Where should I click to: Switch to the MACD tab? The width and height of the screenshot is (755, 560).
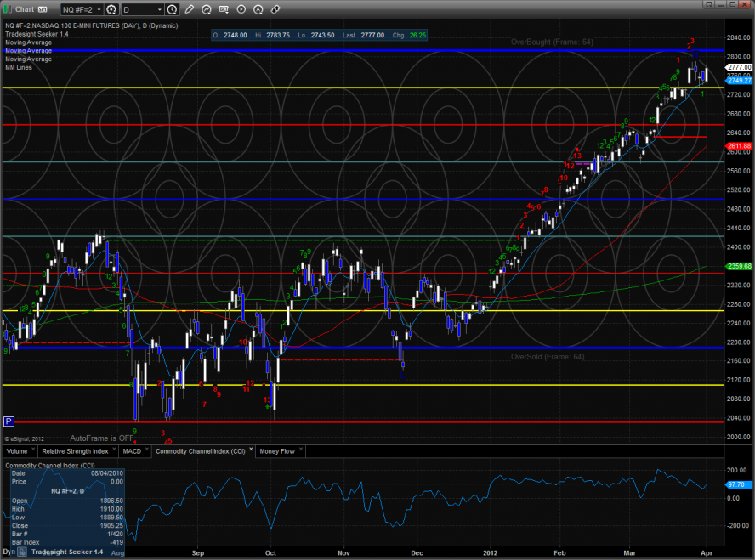[132, 451]
